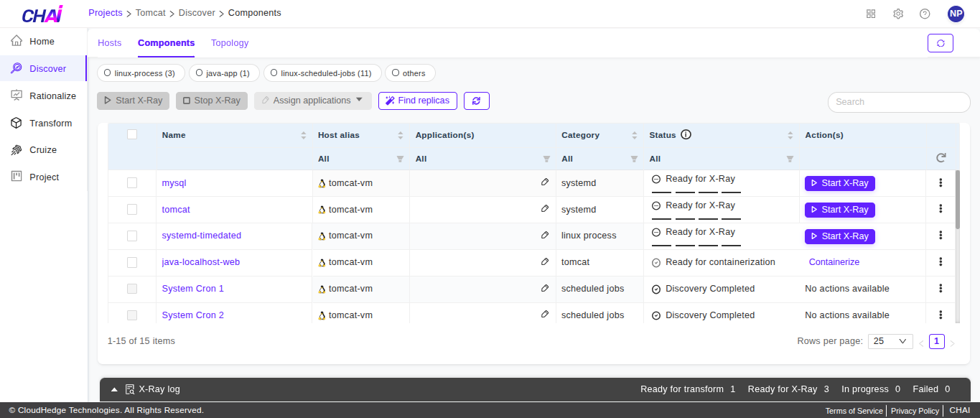Open more options for tomcat row
The height and width of the screenshot is (418, 980).
point(941,209)
